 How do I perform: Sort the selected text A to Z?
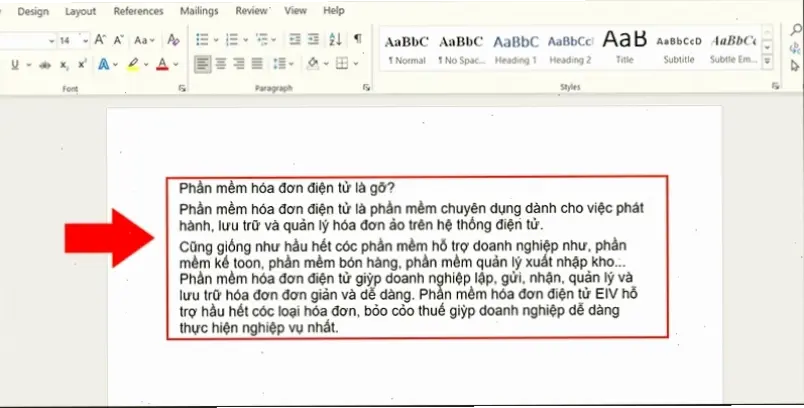pyautogui.click(x=335, y=39)
